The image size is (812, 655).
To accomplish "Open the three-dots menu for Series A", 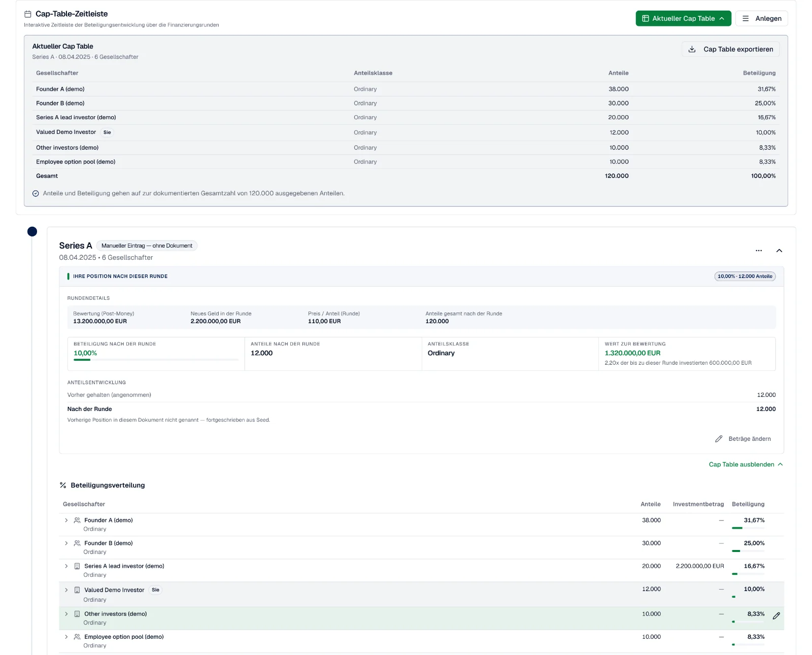I will tap(759, 251).
